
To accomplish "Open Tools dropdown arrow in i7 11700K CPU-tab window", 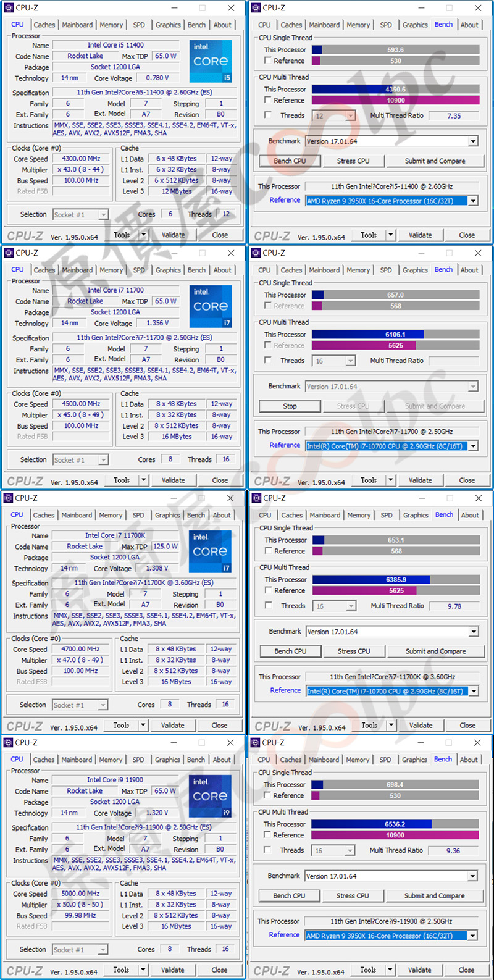I will [143, 725].
